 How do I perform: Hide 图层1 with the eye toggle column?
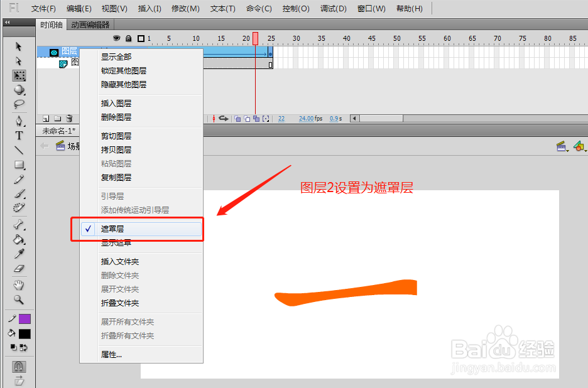click(117, 62)
